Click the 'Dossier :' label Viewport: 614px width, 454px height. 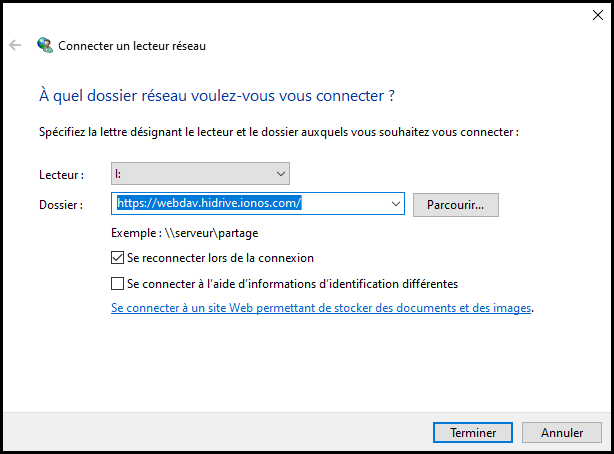(x=61, y=205)
